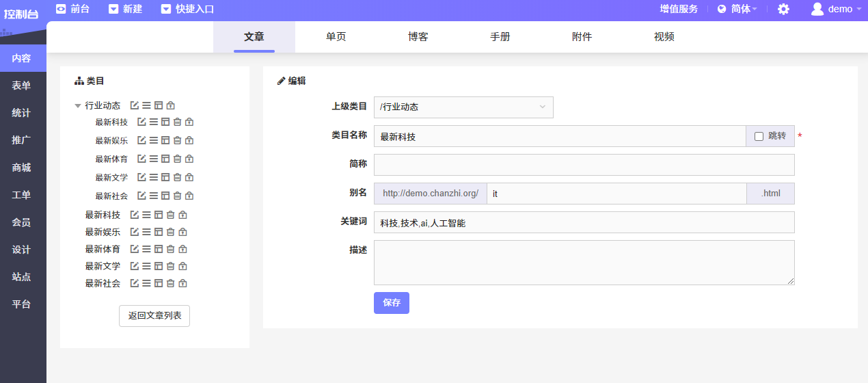868x383 pixels.
Task: Click the edit icon for indented 最新科技
Action: (x=141, y=122)
